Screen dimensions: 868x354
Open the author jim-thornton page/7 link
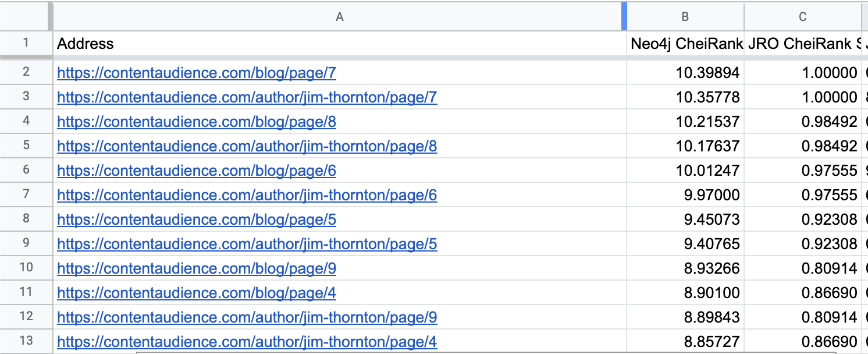(x=247, y=98)
